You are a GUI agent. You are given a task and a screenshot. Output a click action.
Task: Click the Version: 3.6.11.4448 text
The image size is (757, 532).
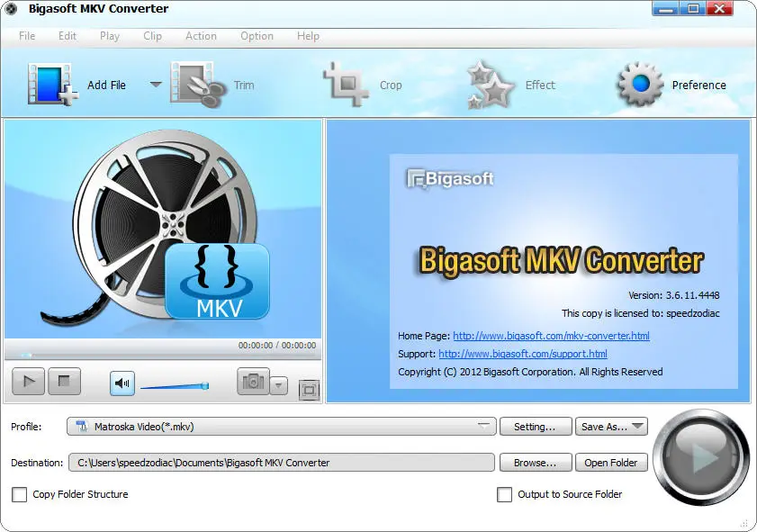(673, 295)
